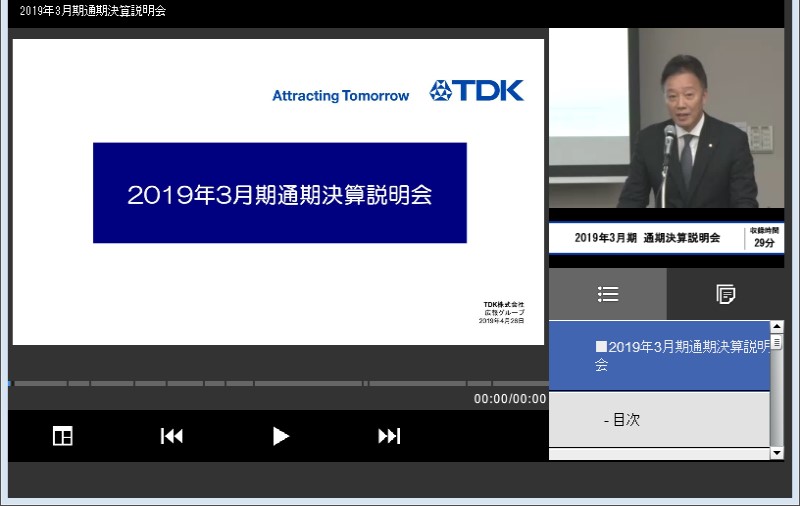Skip to the next chapter

389,436
